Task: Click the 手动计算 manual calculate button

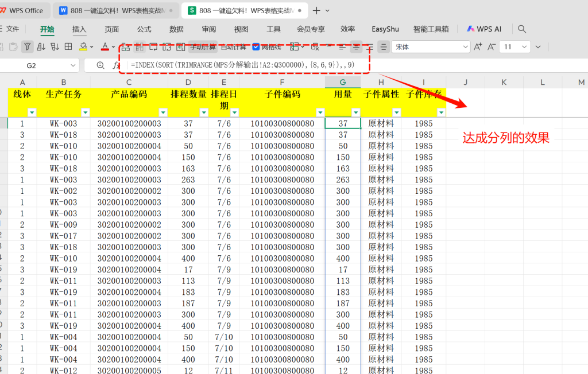Action: pos(203,47)
